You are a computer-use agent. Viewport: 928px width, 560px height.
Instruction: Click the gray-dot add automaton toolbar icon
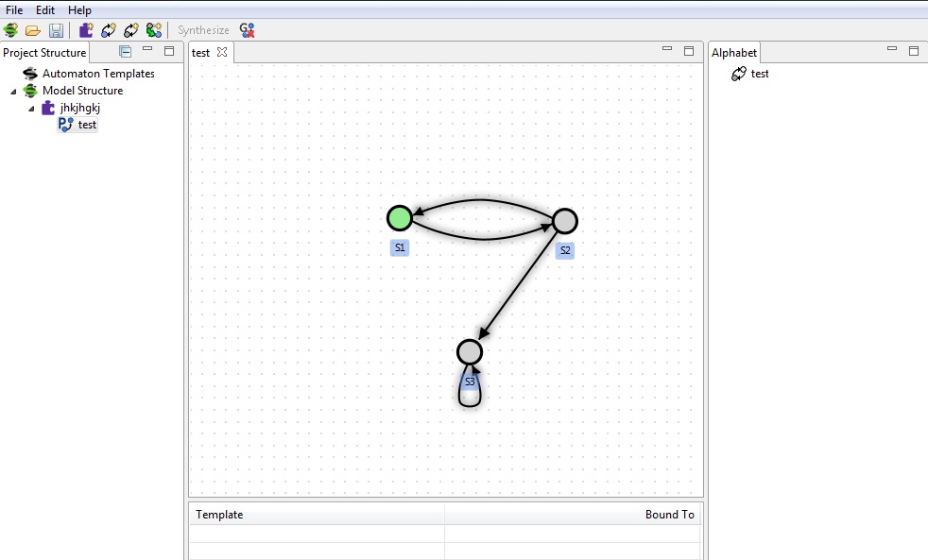point(130,30)
